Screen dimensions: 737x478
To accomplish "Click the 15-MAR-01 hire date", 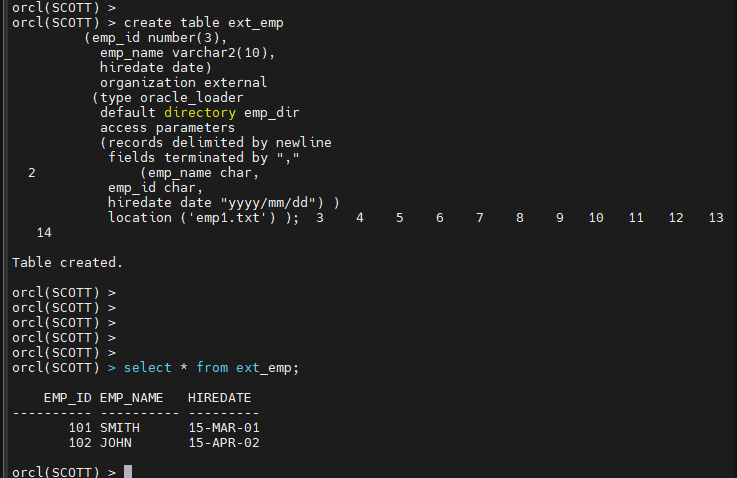I will click(224, 428).
